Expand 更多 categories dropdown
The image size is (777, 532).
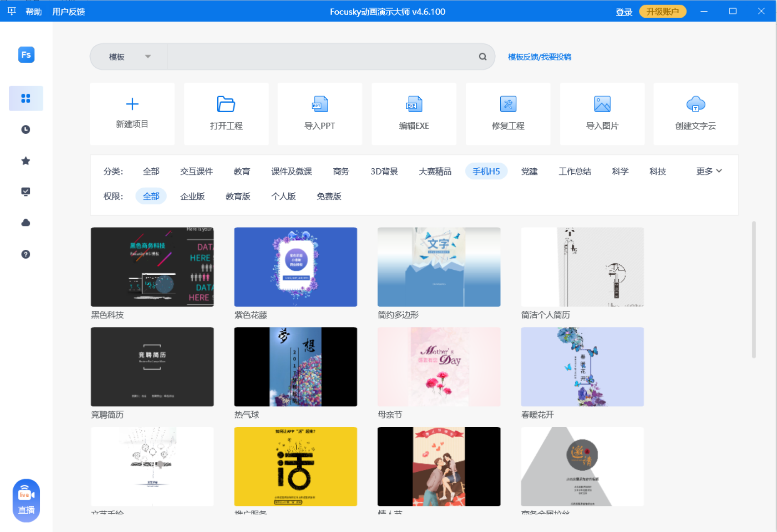click(709, 171)
